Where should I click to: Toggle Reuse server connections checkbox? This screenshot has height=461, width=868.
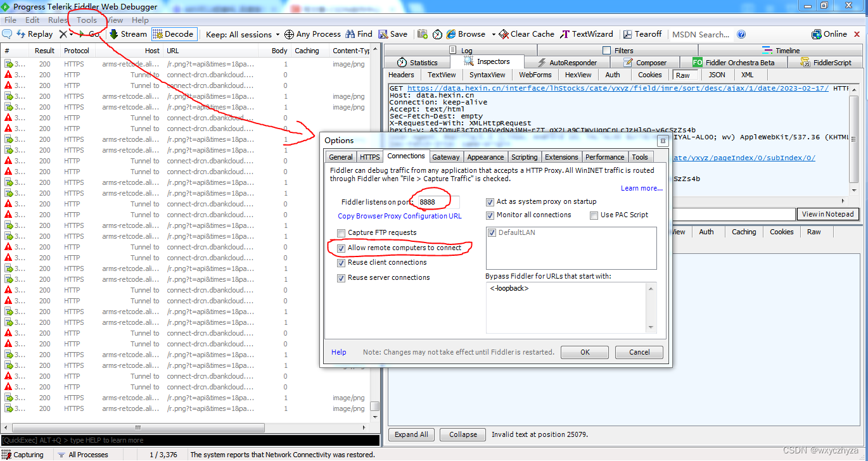341,278
